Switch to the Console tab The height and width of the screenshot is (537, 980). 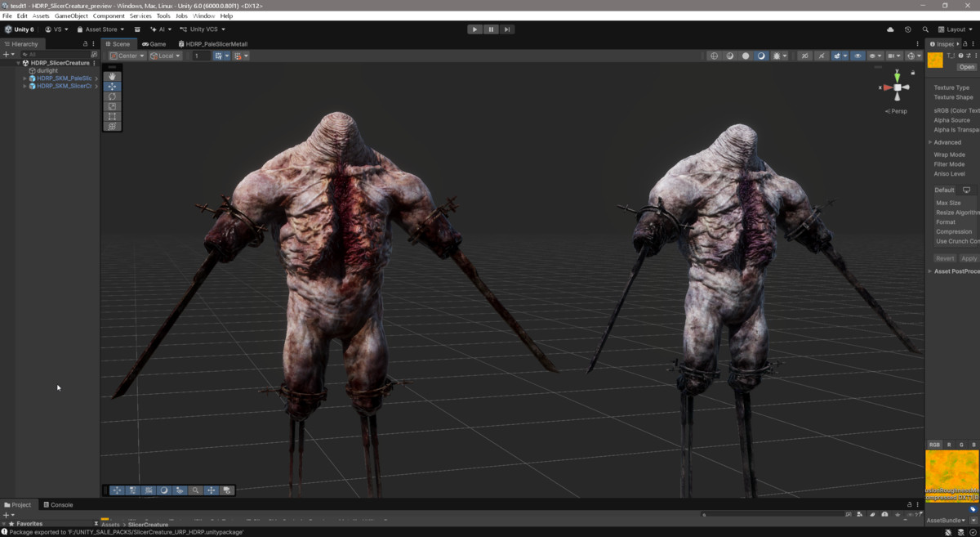tap(58, 505)
